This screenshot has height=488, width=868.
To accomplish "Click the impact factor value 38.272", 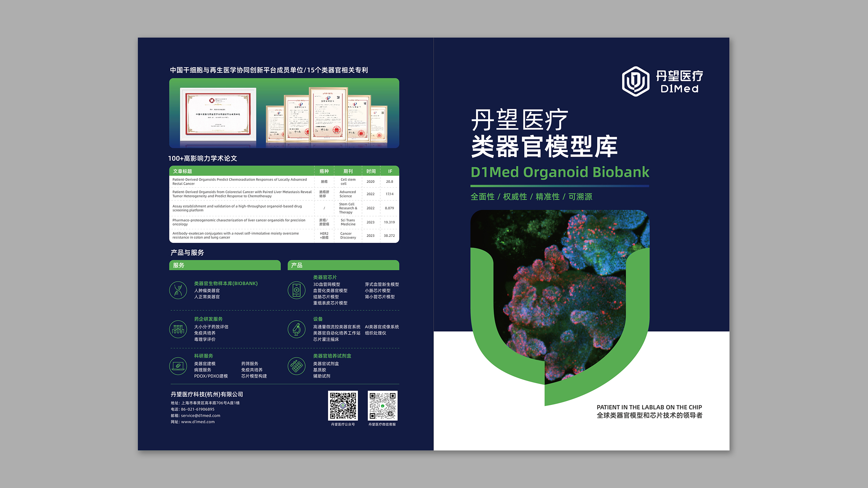I will pos(389,236).
